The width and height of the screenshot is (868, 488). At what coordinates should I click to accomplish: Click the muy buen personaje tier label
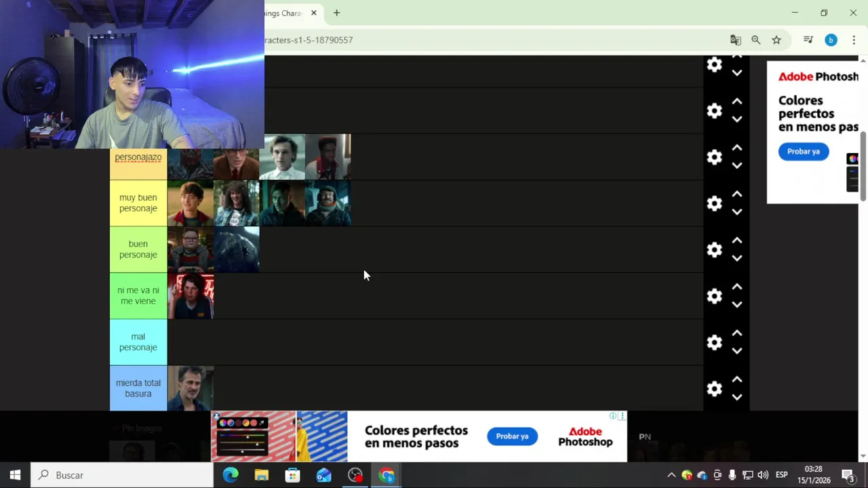pos(138,203)
